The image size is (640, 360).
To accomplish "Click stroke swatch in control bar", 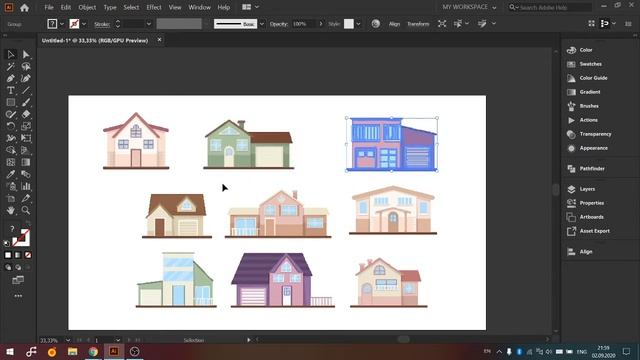I will click(74, 24).
